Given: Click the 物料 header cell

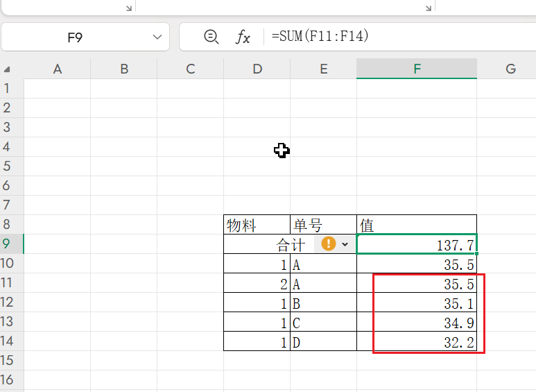Looking at the screenshot, I should 257,225.
